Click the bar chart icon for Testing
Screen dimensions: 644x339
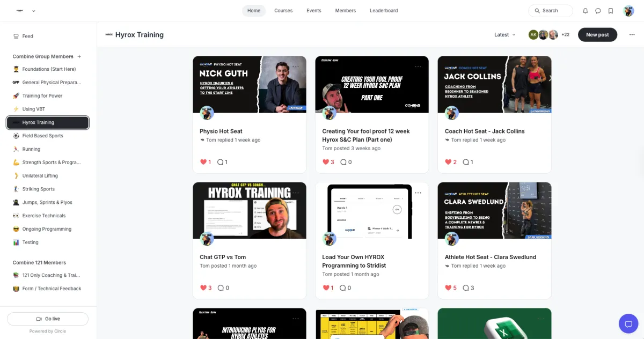point(16,242)
